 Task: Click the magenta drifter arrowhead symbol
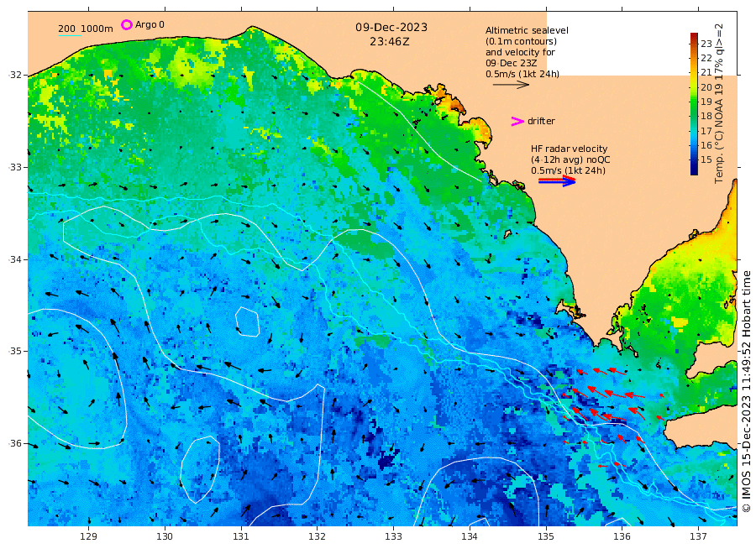(x=517, y=122)
